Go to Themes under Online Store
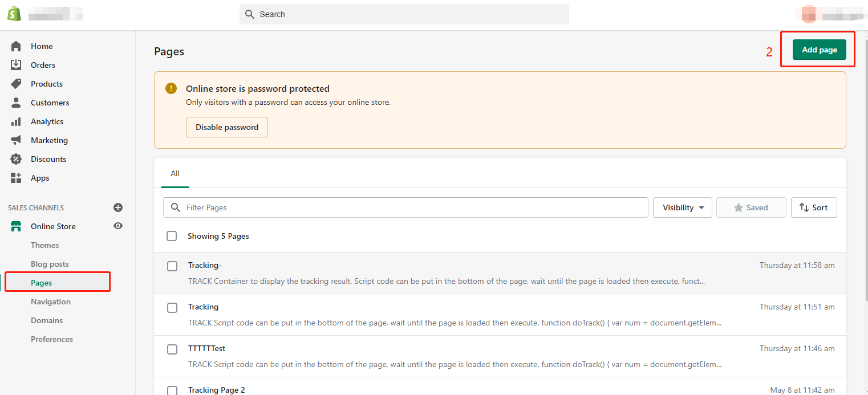The height and width of the screenshot is (395, 868). [45, 245]
